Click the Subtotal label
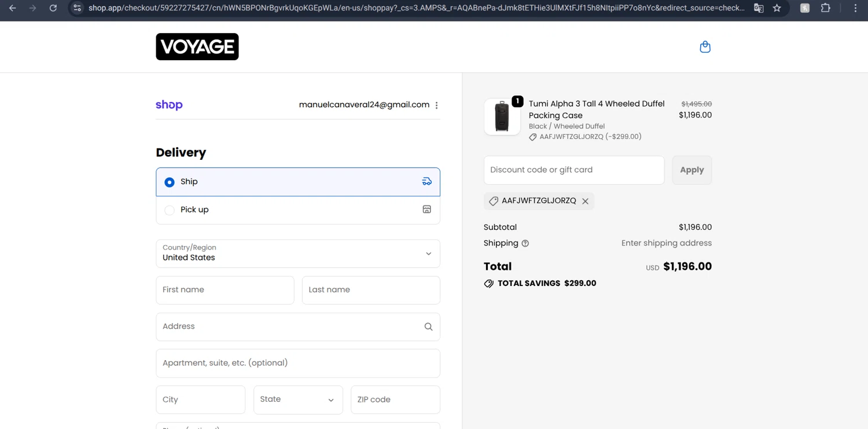The width and height of the screenshot is (868, 429). coord(500,228)
